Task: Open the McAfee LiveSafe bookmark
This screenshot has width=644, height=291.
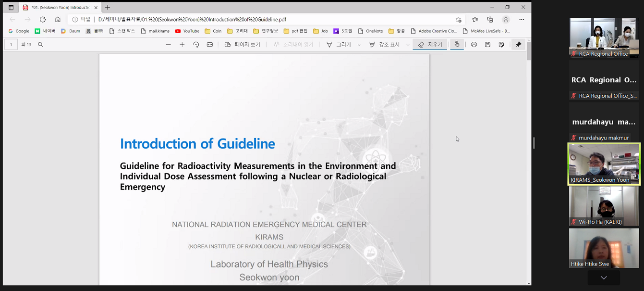Action: [486, 31]
